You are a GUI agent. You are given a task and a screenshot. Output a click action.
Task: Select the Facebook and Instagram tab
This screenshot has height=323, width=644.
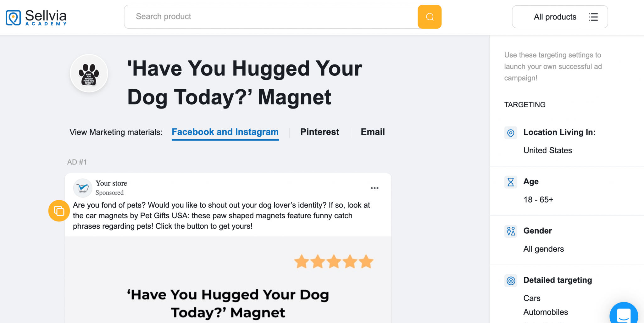(x=225, y=132)
